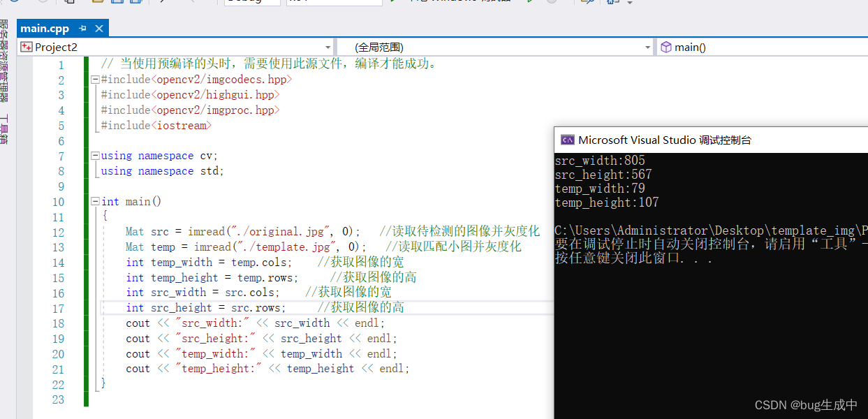Viewport: 868px width, 419px height.
Task: Click the src_width:805 console output line
Action: pyautogui.click(x=600, y=161)
